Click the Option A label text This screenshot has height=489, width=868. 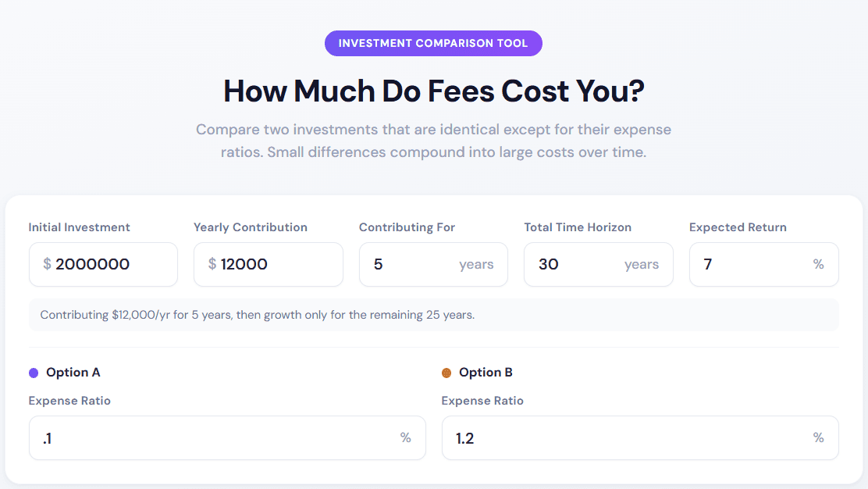[73, 373]
